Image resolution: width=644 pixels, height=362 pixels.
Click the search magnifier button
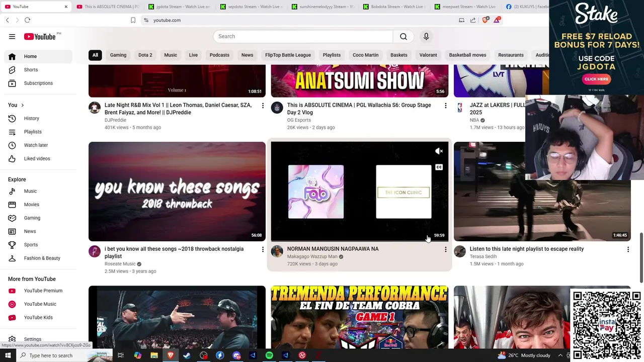coord(404,36)
